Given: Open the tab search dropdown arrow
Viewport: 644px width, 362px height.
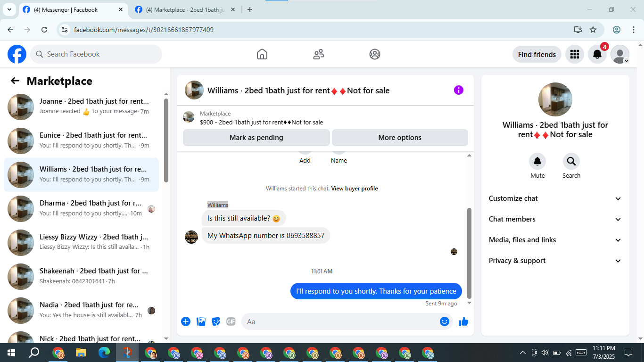Looking at the screenshot, I should 9,9.
